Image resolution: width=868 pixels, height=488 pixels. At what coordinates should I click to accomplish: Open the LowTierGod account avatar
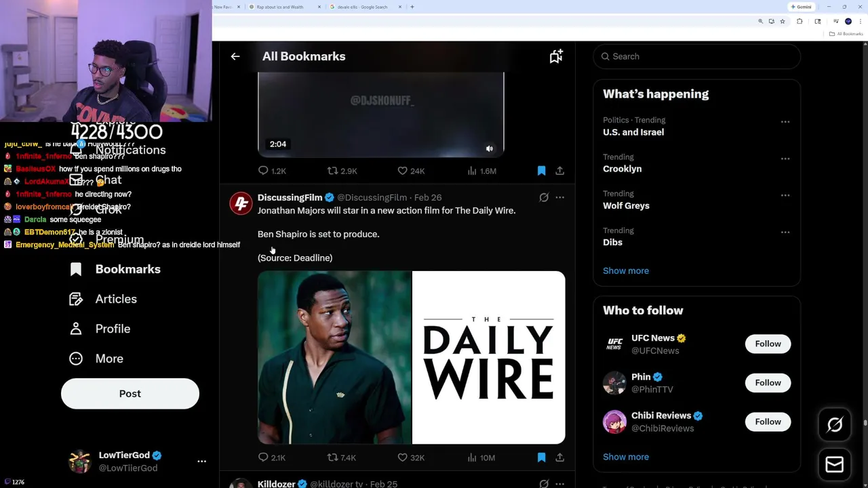pyautogui.click(x=80, y=461)
